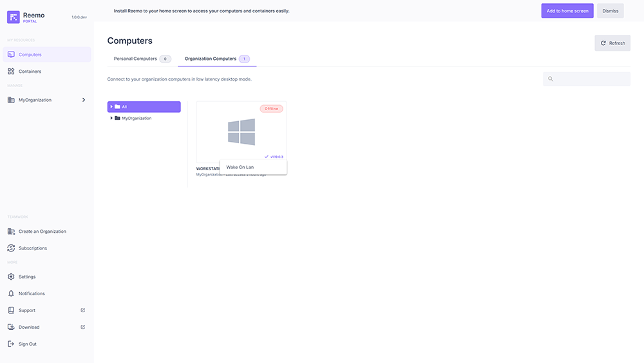Expand the MyOrganization folder tree arrow
Viewport: 644px width, 363px height.
111,118
